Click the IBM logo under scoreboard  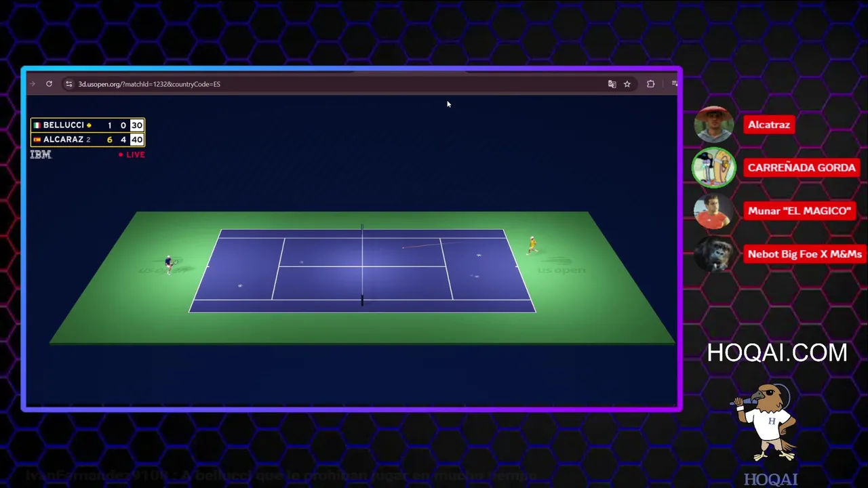(x=41, y=155)
